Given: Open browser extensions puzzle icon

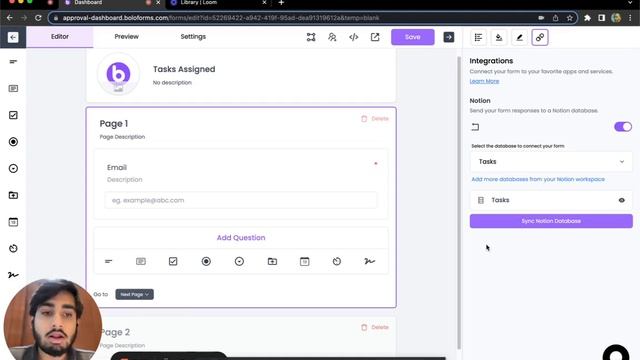Looking at the screenshot, I should 587,18.
